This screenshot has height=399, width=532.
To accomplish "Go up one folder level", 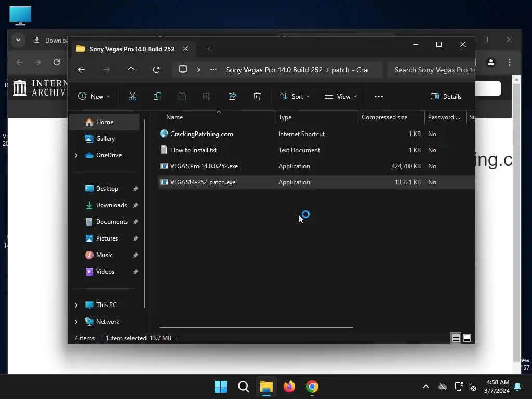I will 131,70.
